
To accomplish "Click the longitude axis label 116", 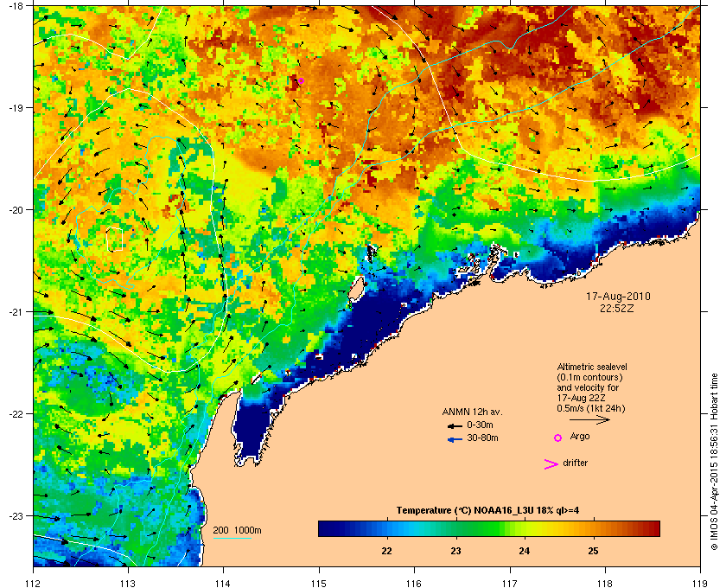I will pyautogui.click(x=414, y=584).
